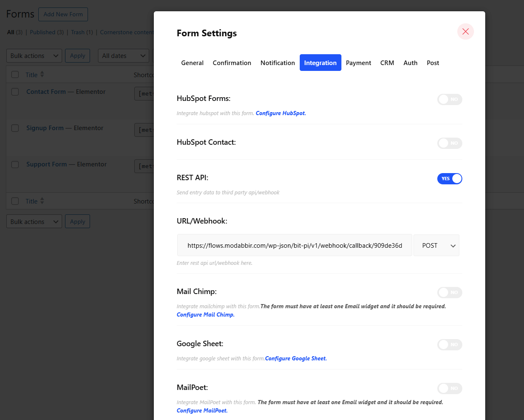Switch to the Notification tab
This screenshot has height=420, width=524.
click(278, 63)
